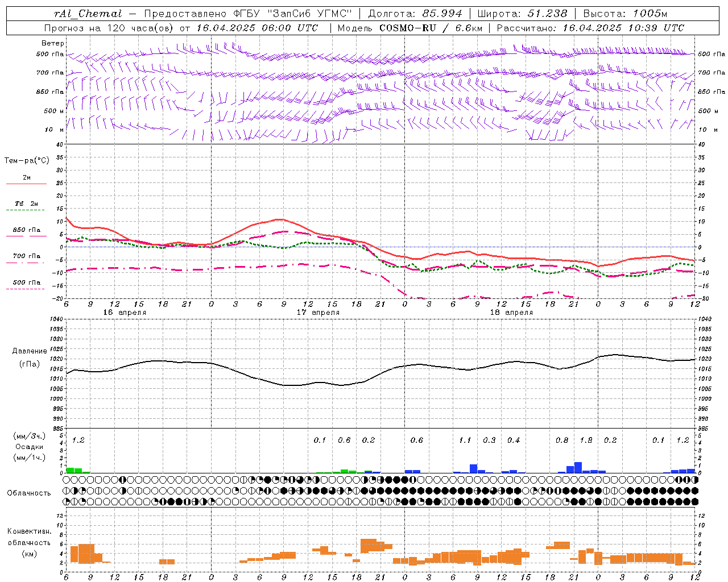This screenshot has height=582, width=728.
Task: Click the date label 17 апреля
Action: point(318,313)
